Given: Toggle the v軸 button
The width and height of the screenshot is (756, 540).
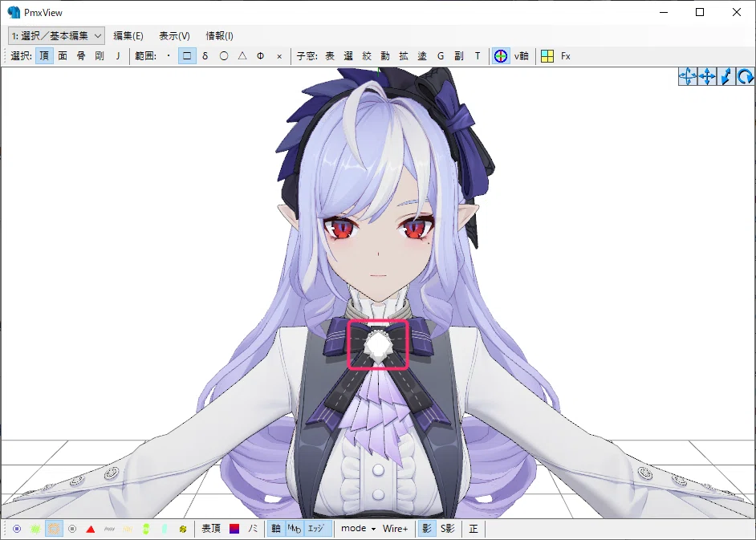Looking at the screenshot, I should (x=521, y=56).
